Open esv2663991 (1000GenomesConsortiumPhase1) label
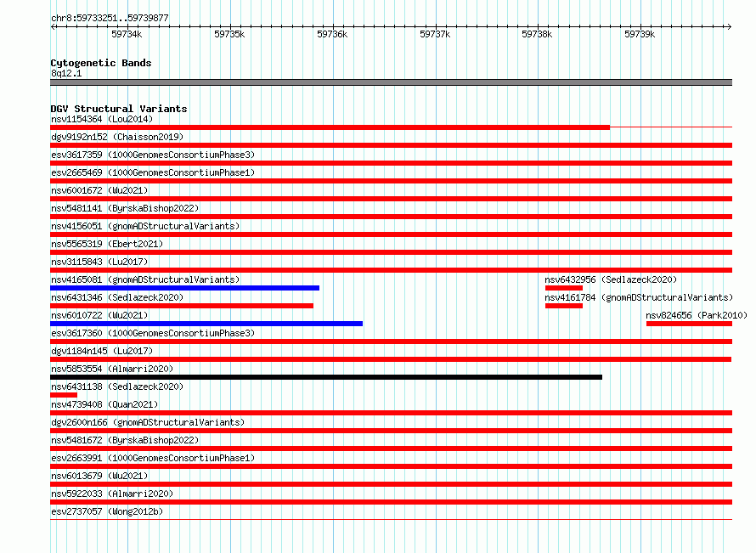 coord(153,458)
